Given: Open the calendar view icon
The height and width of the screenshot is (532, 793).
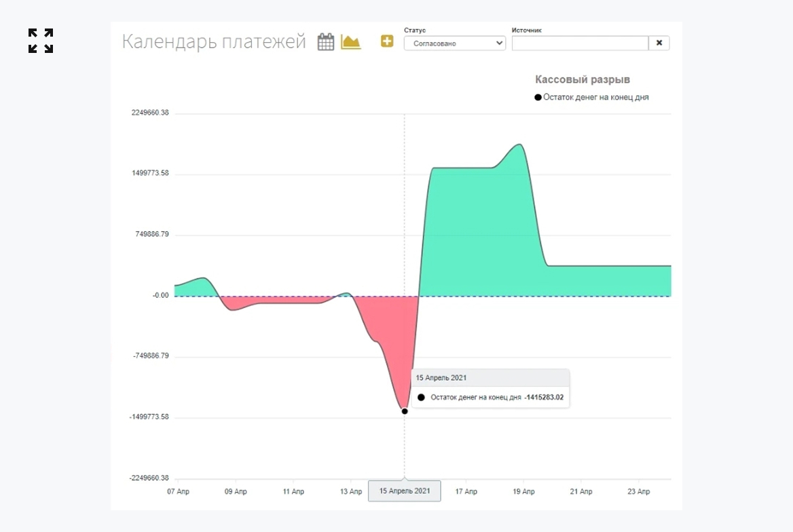Looking at the screenshot, I should [326, 41].
